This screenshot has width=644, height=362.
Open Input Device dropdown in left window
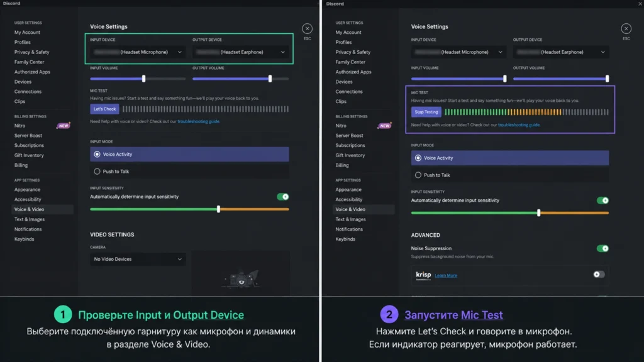tap(138, 52)
